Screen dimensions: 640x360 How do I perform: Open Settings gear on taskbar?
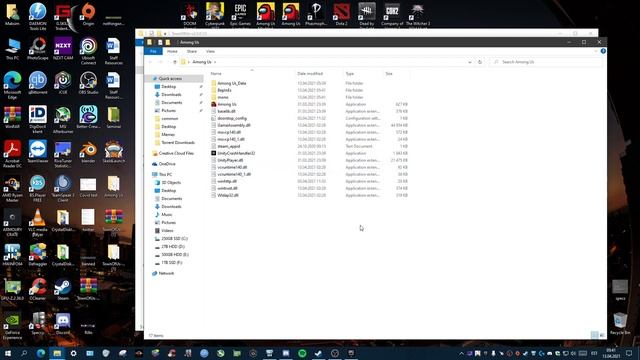click(x=73, y=353)
